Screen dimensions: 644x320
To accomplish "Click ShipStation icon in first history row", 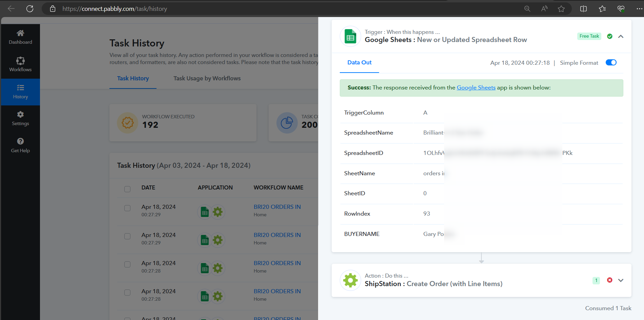I will [218, 212].
